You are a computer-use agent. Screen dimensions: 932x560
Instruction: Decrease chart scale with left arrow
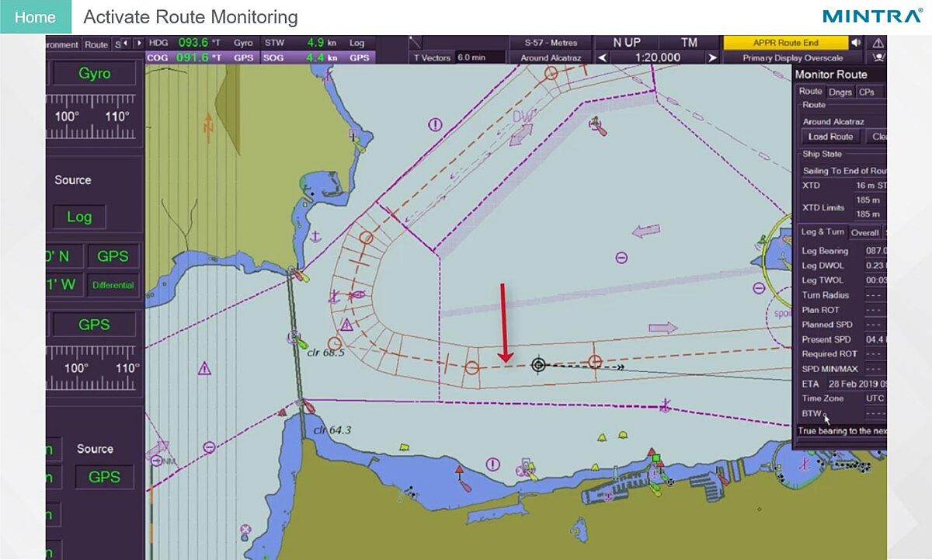pyautogui.click(x=603, y=57)
